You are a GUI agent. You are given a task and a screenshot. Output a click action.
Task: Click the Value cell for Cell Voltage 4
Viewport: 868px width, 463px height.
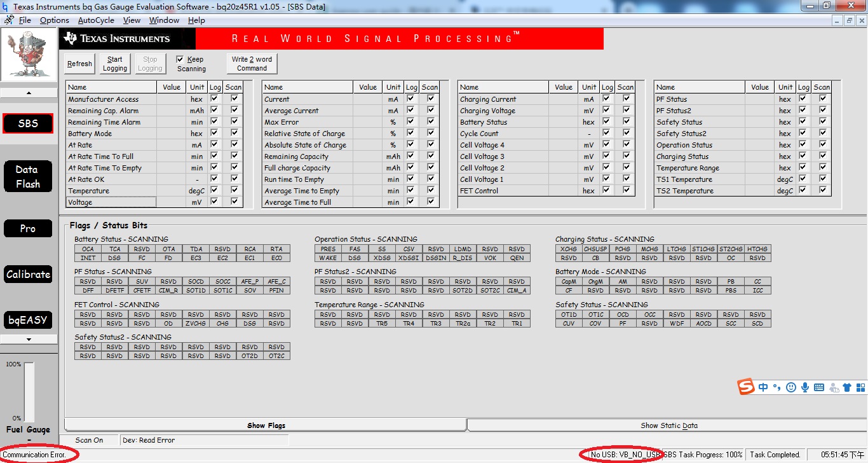[564, 145]
